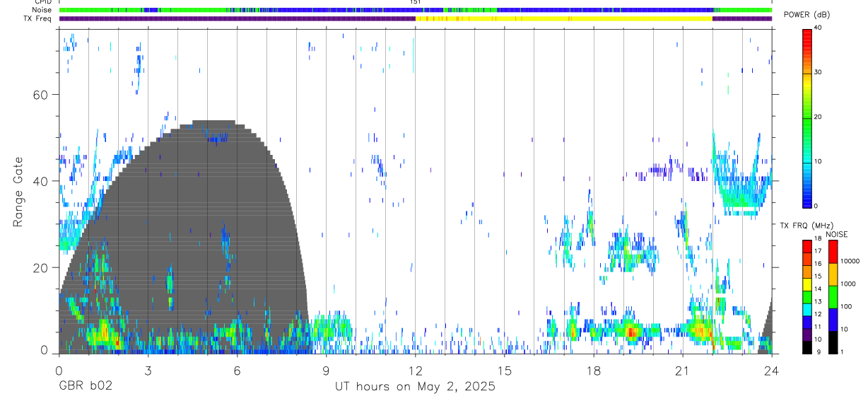Click the '11' tick on TX FRQ scale
This screenshot has height=401, width=868.
[x=818, y=327]
